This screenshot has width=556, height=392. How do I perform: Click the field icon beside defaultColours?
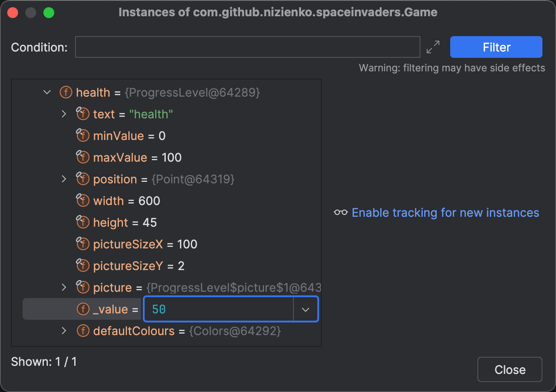point(83,331)
